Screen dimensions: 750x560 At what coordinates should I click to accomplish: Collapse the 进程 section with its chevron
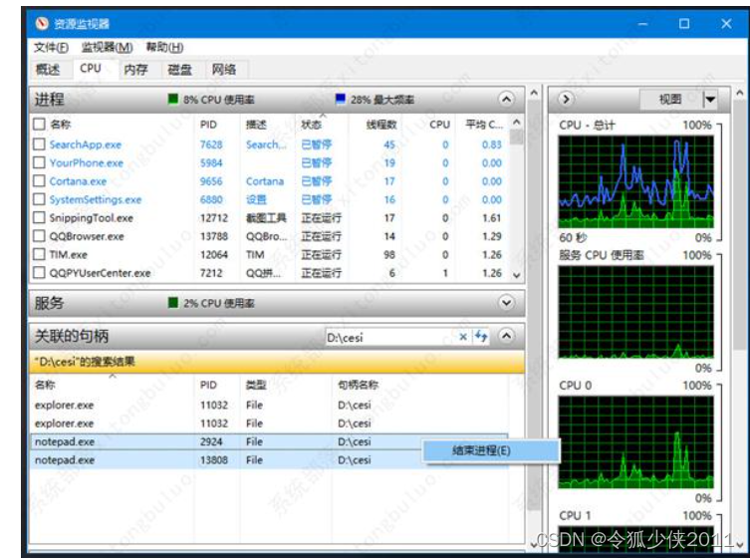click(x=506, y=99)
